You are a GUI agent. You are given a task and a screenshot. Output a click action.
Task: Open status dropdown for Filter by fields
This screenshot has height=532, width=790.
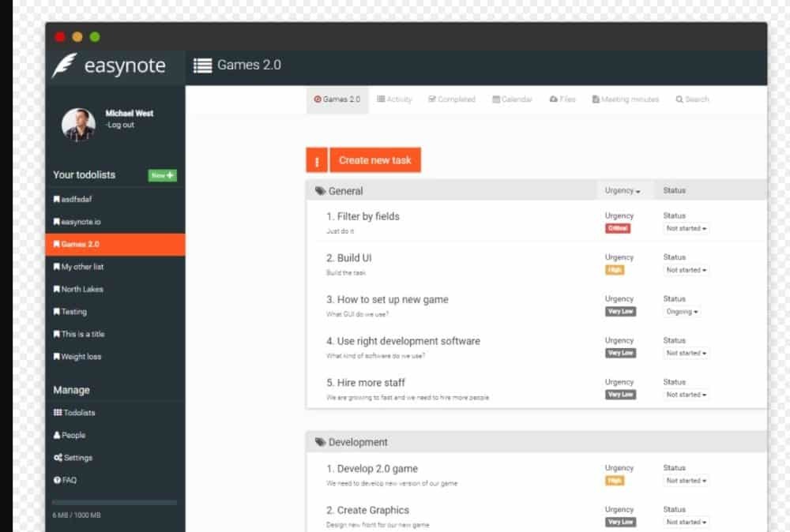pos(686,228)
